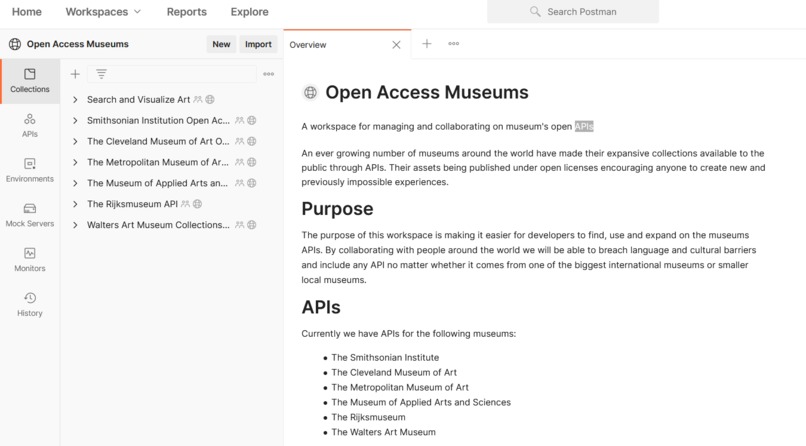Expand The Cleveland Museum of Art chevron

click(75, 141)
